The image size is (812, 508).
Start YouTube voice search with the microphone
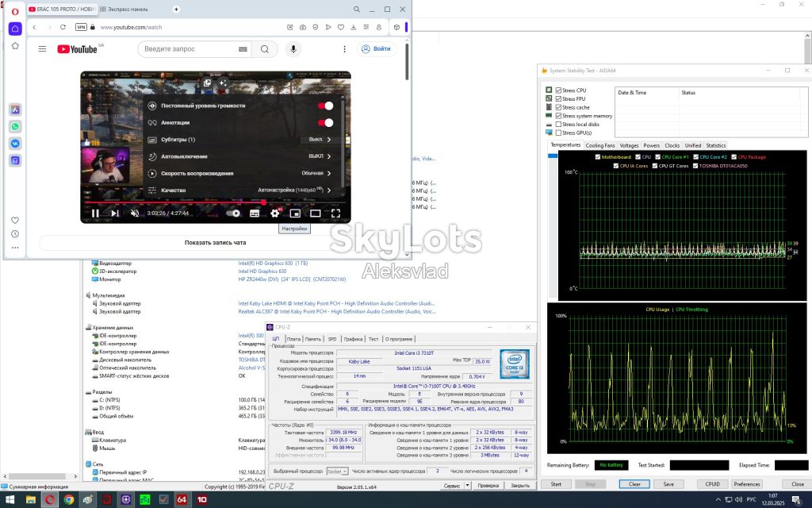(x=293, y=48)
